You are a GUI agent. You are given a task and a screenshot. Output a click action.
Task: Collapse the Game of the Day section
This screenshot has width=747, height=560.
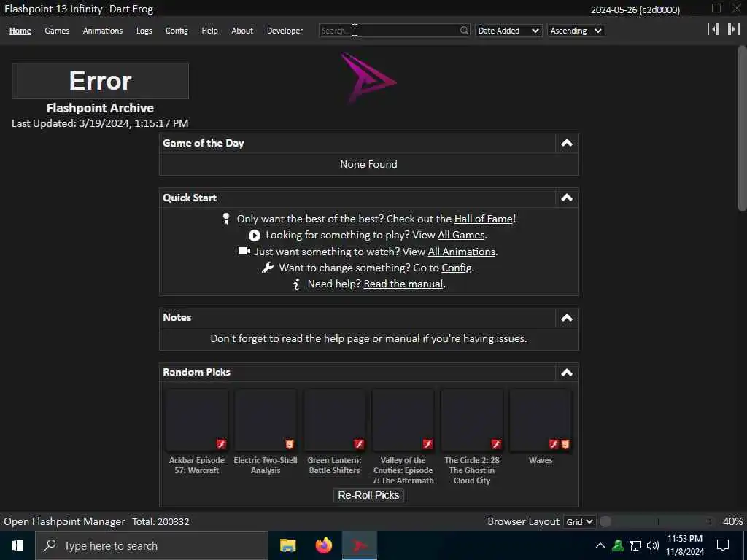tap(567, 144)
